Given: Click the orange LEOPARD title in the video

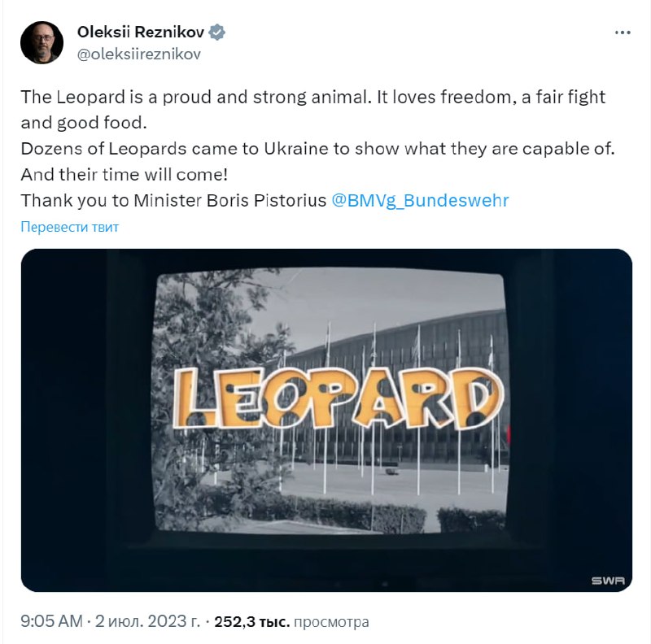Looking at the screenshot, I should click(x=339, y=398).
